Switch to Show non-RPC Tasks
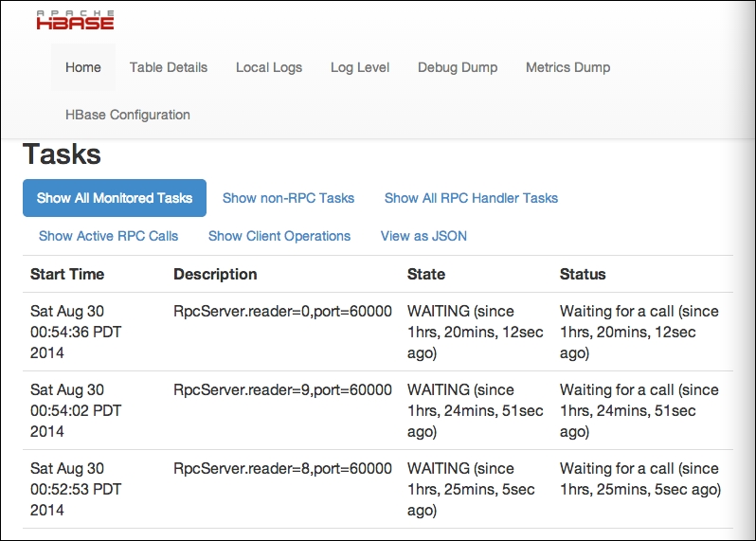The height and width of the screenshot is (541, 756). [288, 198]
